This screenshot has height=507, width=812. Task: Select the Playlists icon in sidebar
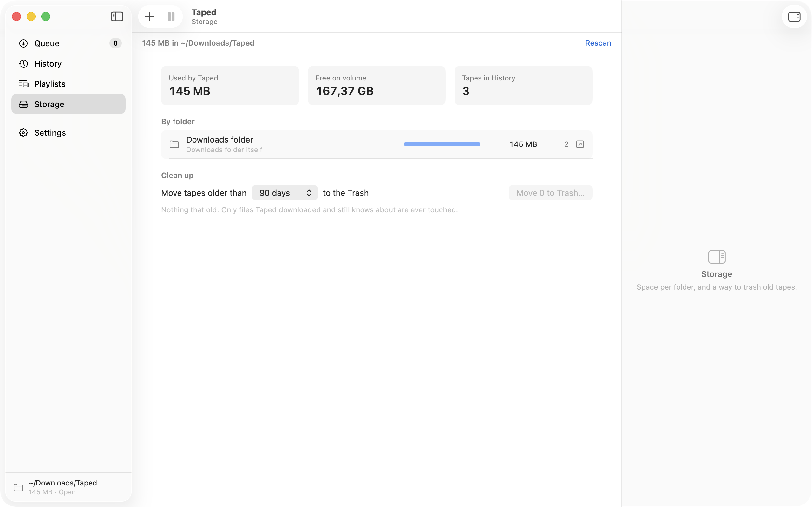pos(23,84)
